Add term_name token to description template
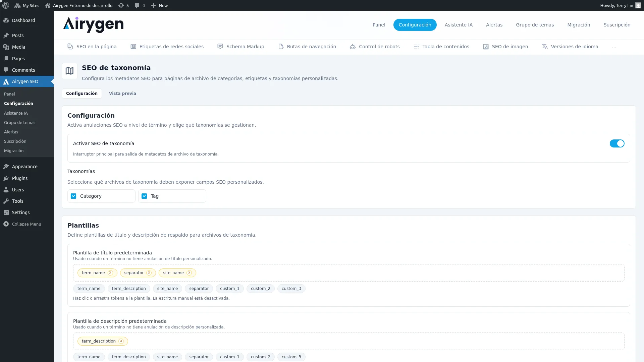The height and width of the screenshot is (362, 644). [89, 357]
